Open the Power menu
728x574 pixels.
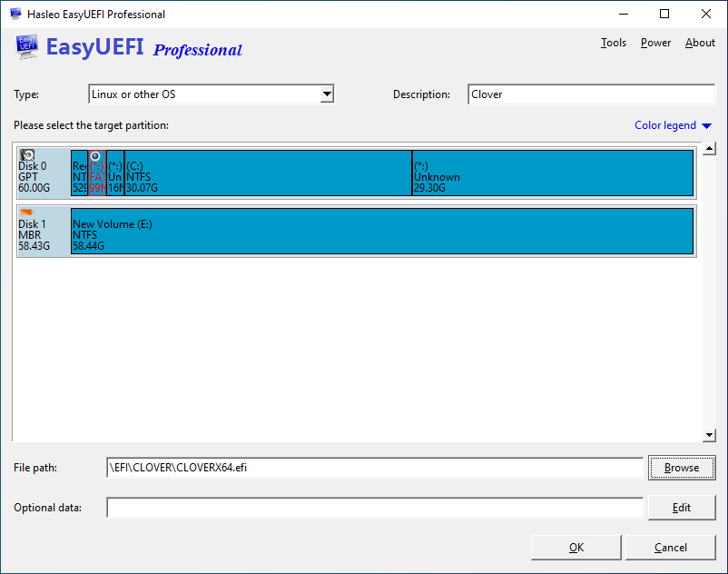pyautogui.click(x=655, y=43)
